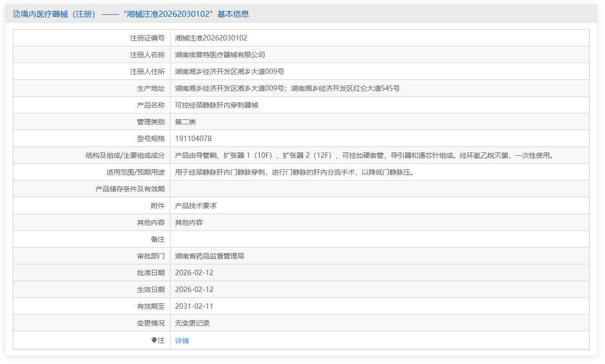Click the page header title 境内医疗器械（注册）

pos(58,14)
